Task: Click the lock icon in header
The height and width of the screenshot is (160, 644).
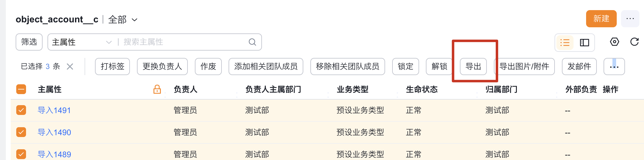Action: pyautogui.click(x=157, y=89)
